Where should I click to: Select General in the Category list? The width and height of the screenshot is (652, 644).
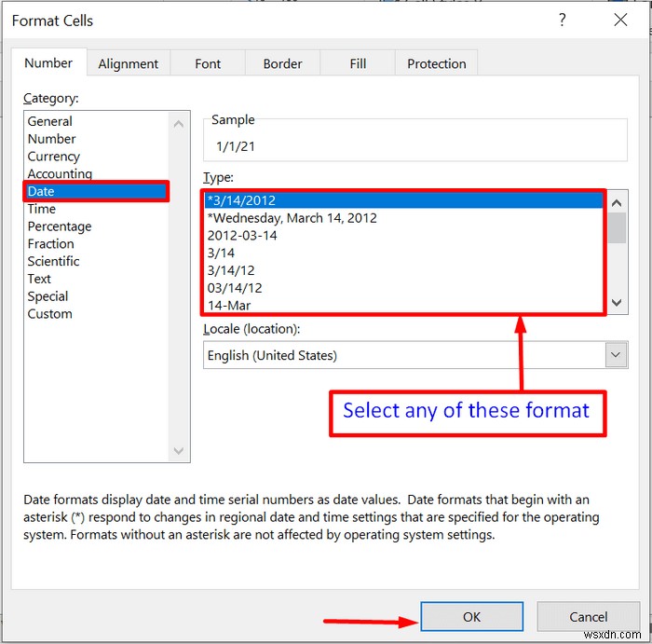[x=97, y=121]
